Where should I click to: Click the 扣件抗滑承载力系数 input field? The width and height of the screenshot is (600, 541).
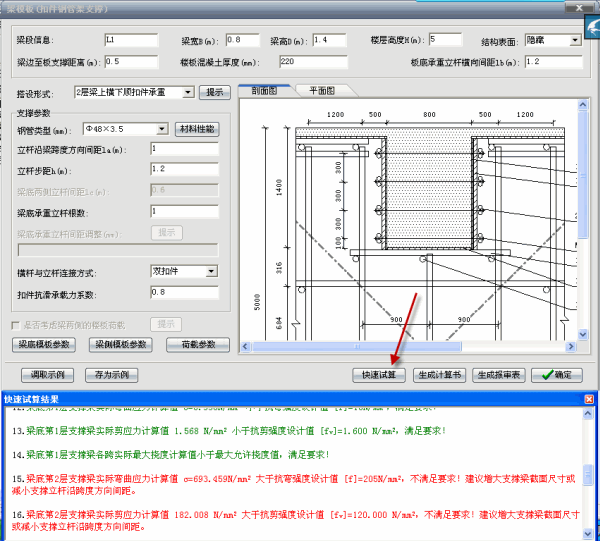click(x=184, y=292)
